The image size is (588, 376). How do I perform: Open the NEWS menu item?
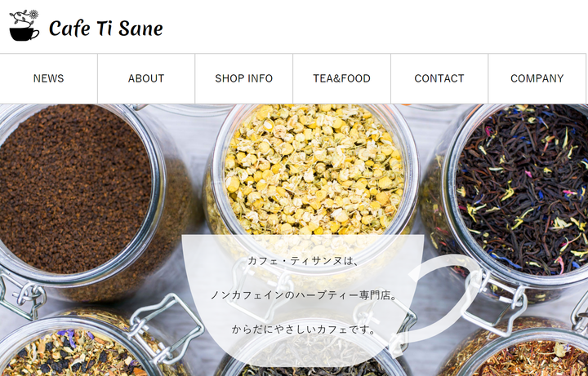pyautogui.click(x=48, y=78)
